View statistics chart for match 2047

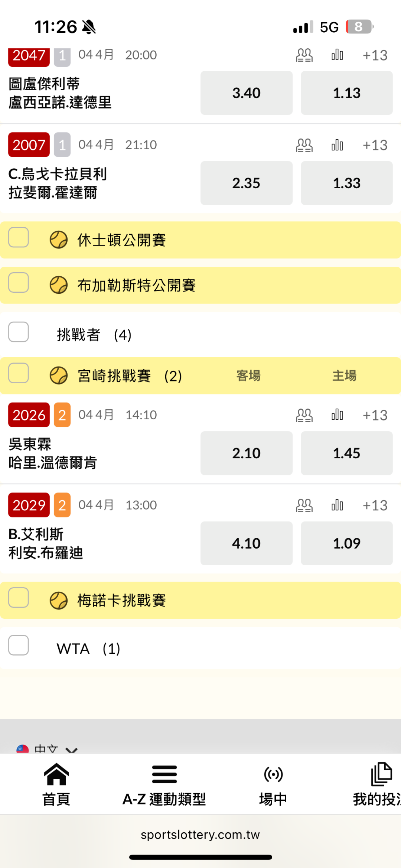(x=337, y=55)
